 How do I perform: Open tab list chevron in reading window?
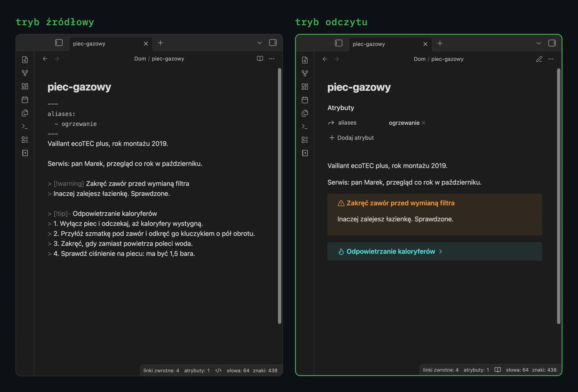coord(539,43)
